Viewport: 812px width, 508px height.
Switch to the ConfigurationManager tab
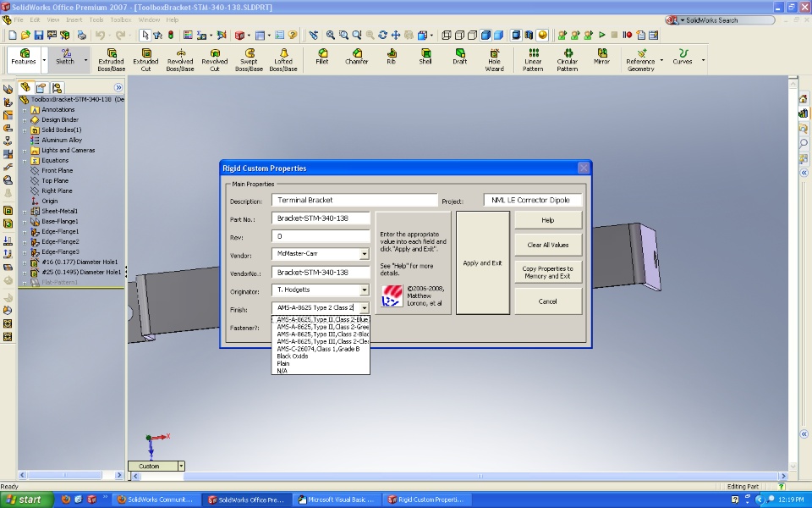click(x=57, y=87)
